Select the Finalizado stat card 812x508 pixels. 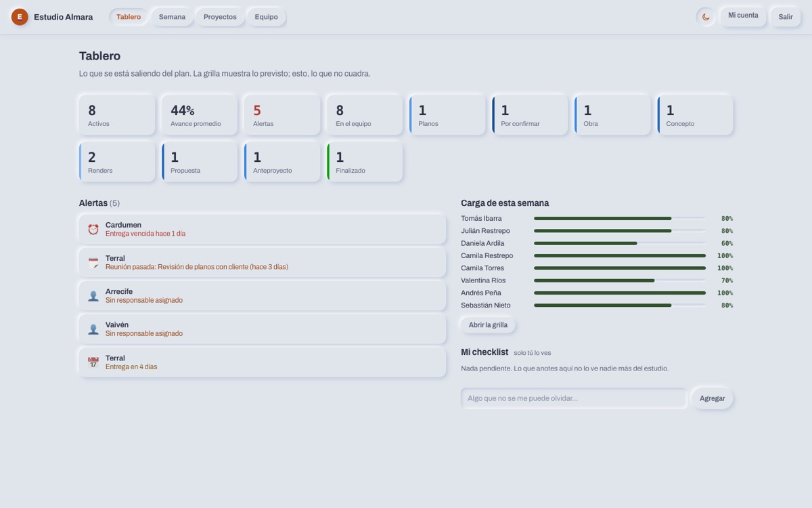pyautogui.click(x=365, y=162)
